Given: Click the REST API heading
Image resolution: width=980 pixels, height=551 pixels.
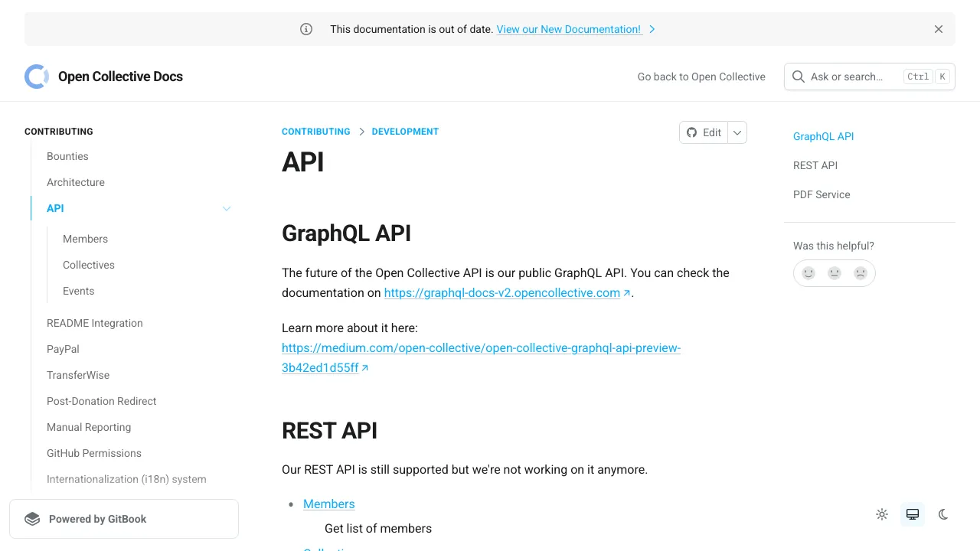Looking at the screenshot, I should coord(329,431).
